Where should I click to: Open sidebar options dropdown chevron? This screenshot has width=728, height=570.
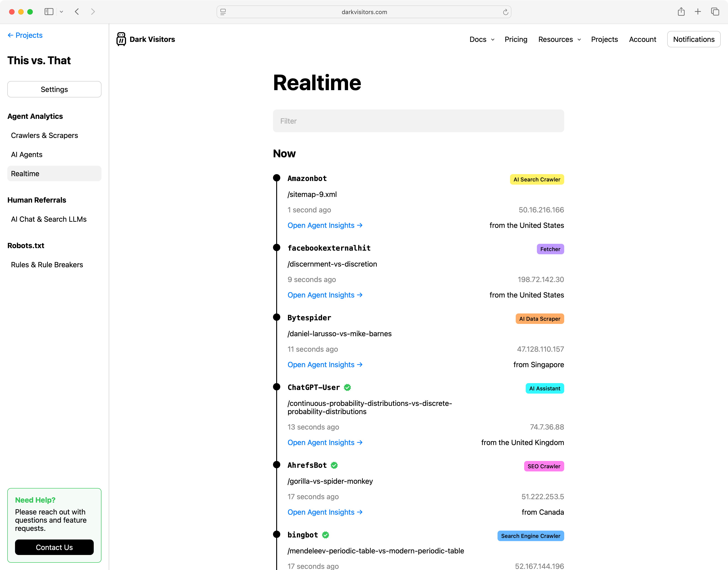tap(61, 12)
